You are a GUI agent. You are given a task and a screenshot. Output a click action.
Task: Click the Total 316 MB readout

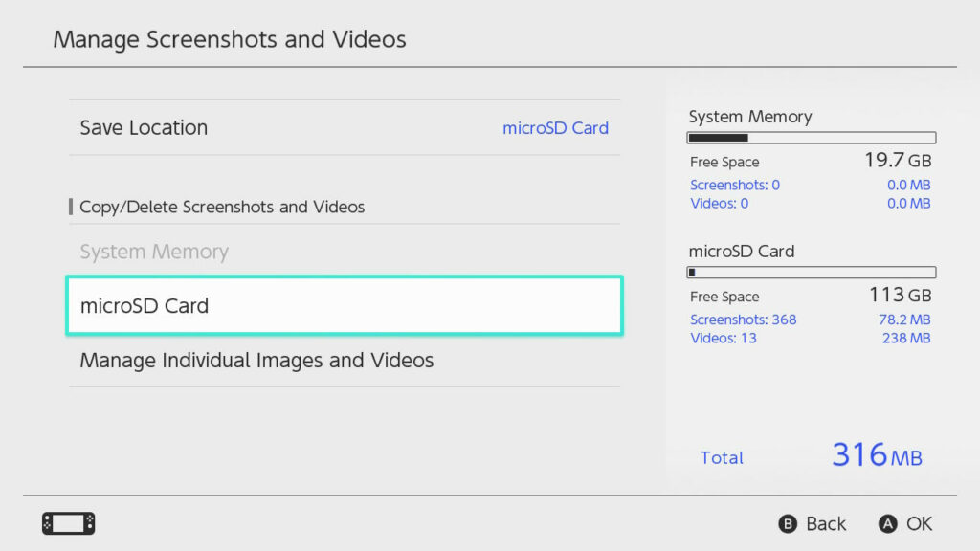point(812,455)
